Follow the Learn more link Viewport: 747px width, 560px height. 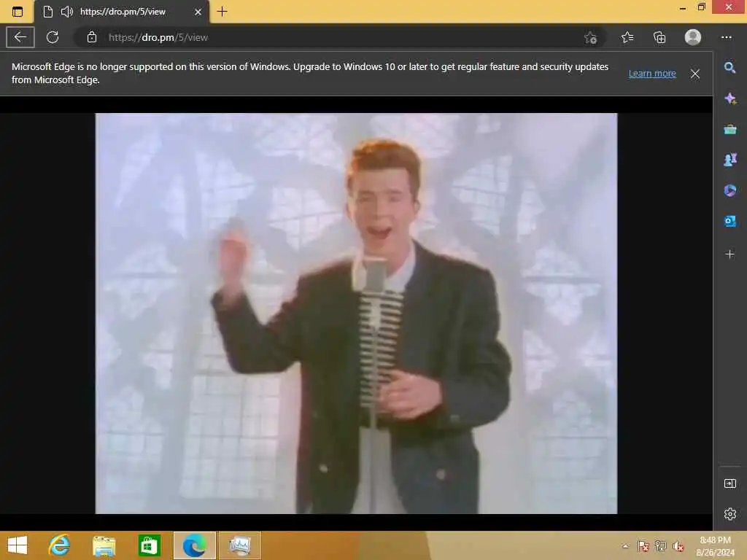pyautogui.click(x=652, y=74)
